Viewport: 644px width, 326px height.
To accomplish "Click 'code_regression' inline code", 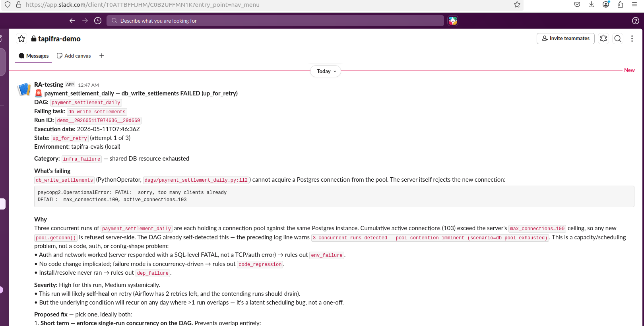I will (260, 264).
